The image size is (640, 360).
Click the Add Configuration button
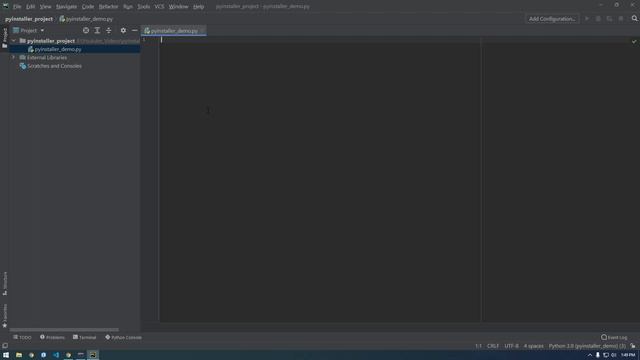point(552,19)
